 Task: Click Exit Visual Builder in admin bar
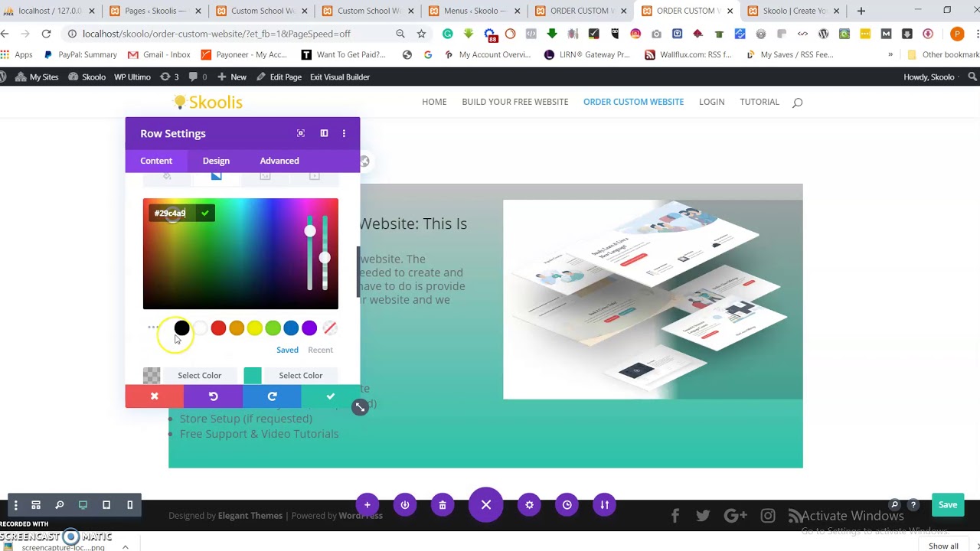coord(340,77)
